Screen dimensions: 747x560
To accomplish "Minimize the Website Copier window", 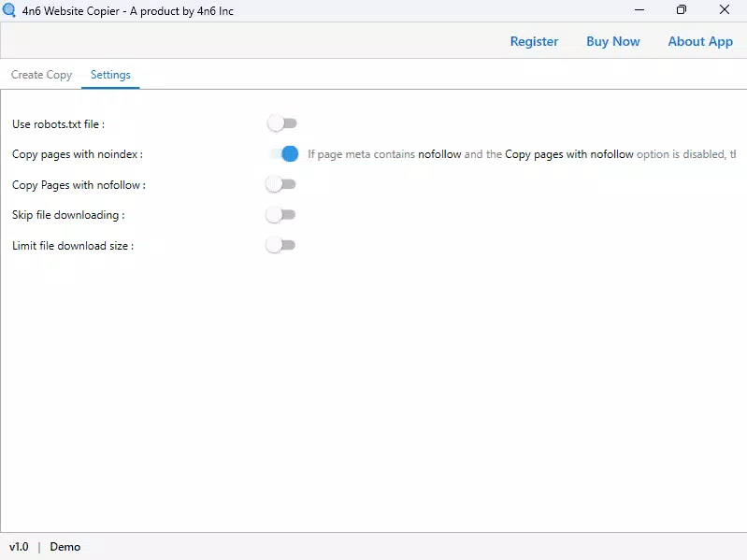I will (x=639, y=9).
